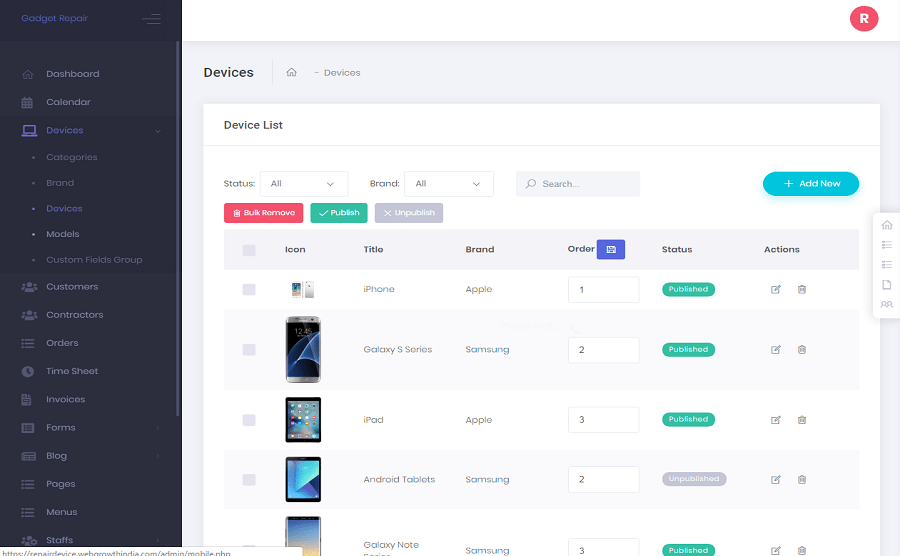Click the Orders list icon in sidebar
Screen dimensions: 900x556
point(28,343)
